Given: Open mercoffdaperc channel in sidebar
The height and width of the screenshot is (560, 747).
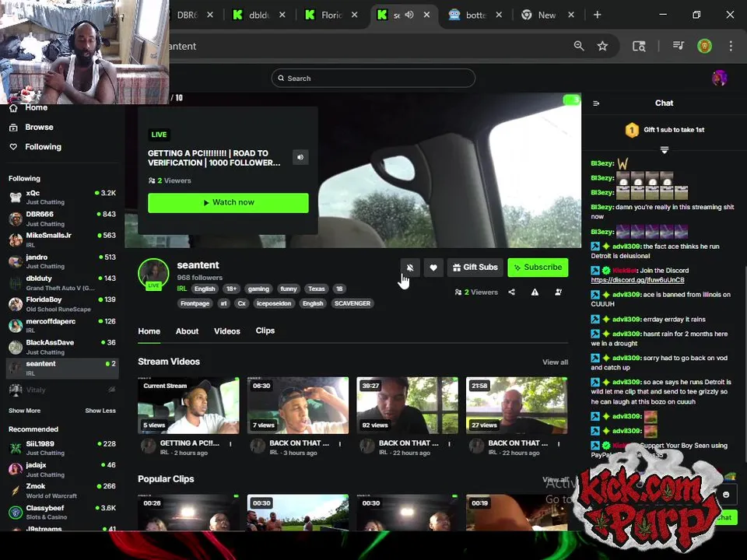Looking at the screenshot, I should tap(62, 325).
